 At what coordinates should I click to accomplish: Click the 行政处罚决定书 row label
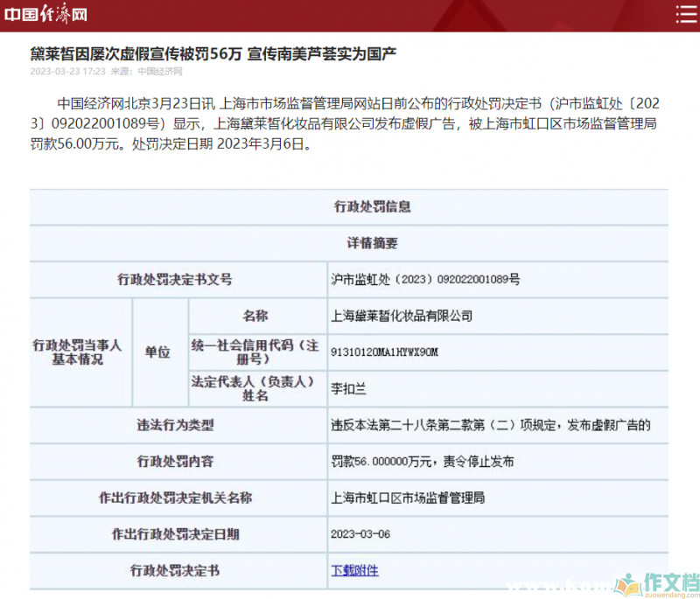[x=175, y=570]
